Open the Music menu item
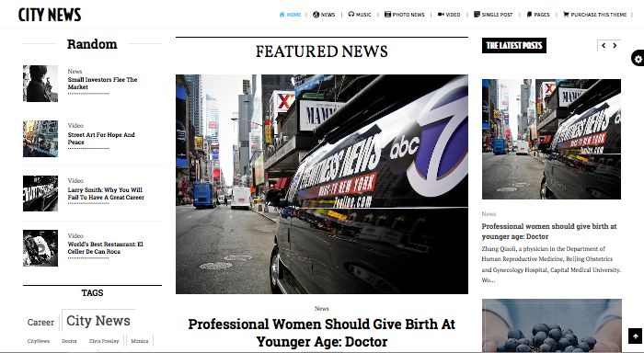Image resolution: width=644 pixels, height=353 pixels. [363, 15]
